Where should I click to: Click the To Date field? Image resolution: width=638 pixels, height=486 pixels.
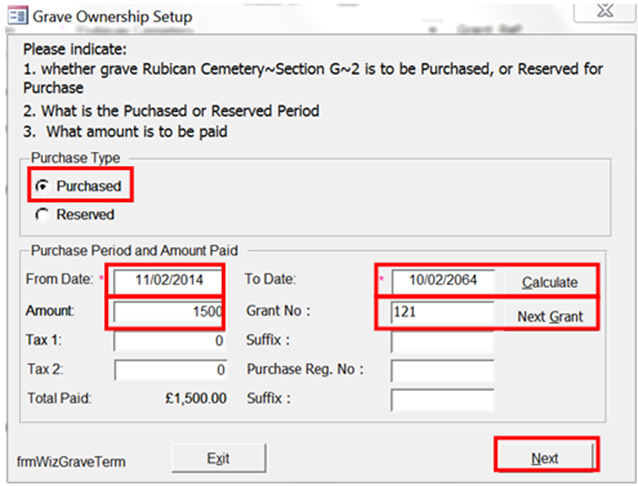pos(443,280)
